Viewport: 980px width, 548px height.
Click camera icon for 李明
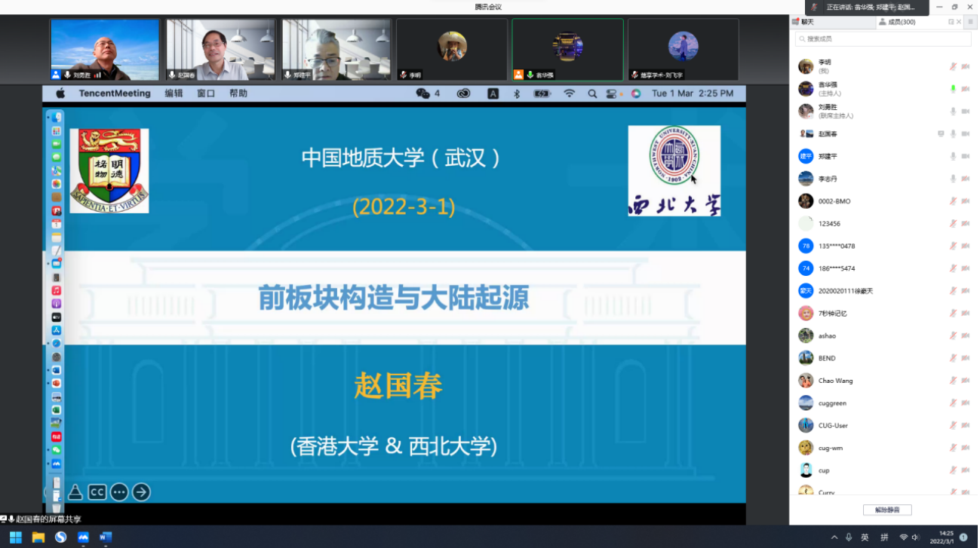[966, 66]
